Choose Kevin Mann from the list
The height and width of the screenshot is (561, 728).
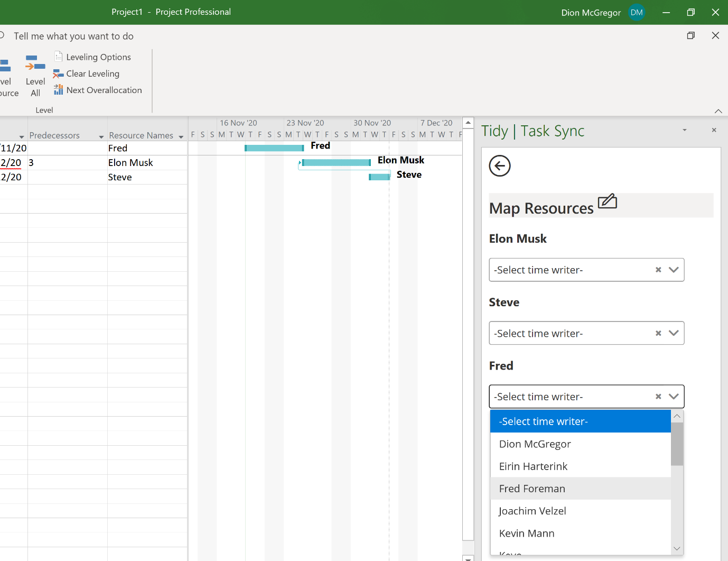coord(527,533)
